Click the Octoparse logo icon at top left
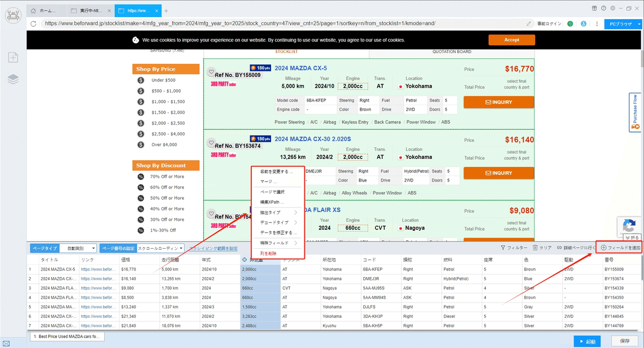The image size is (644, 348). (13, 16)
